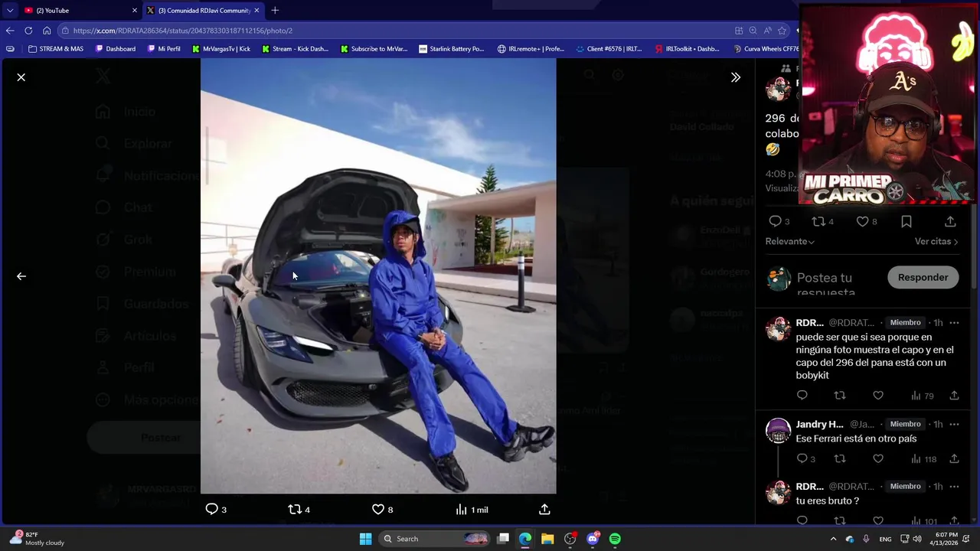Image resolution: width=980 pixels, height=551 pixels.
Task: Open the Dashboard bookmark
Action: click(x=116, y=49)
